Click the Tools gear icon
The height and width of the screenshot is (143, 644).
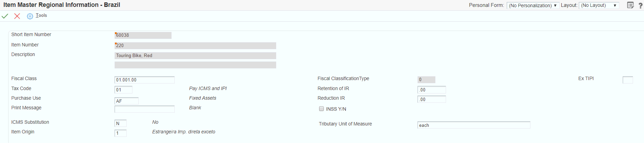[x=30, y=16]
